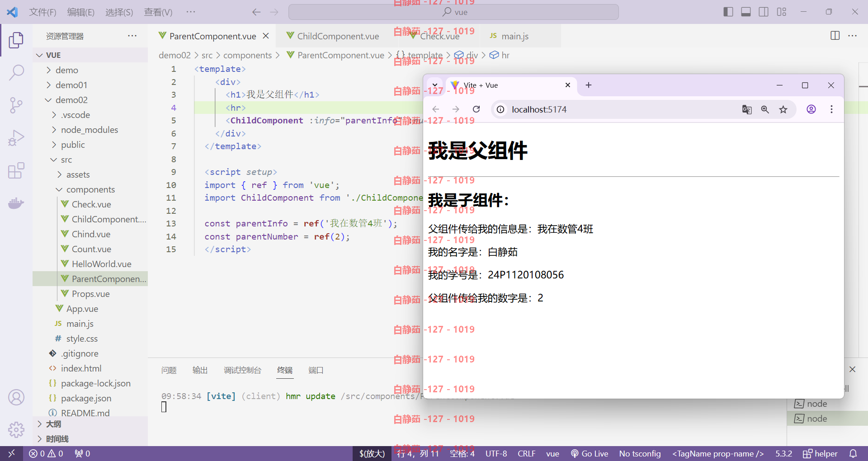Image resolution: width=868 pixels, height=461 pixels.
Task: Open the 文件(F) menu
Action: pos(43,12)
